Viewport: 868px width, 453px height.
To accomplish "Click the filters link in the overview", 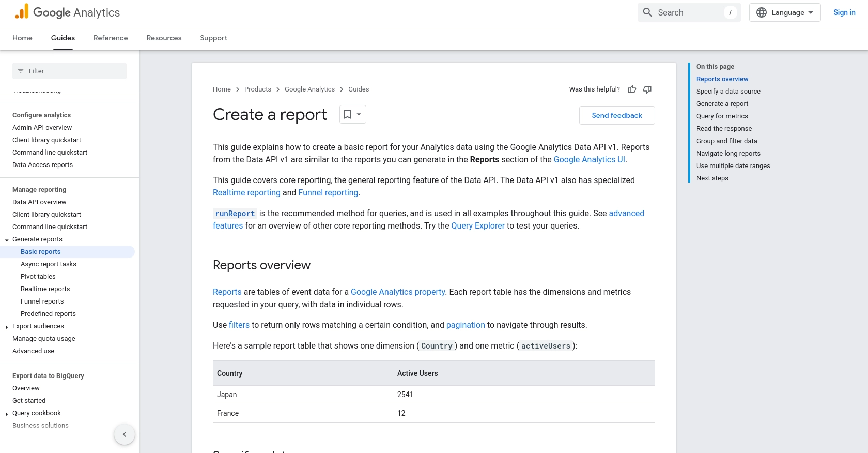I will coord(239,325).
